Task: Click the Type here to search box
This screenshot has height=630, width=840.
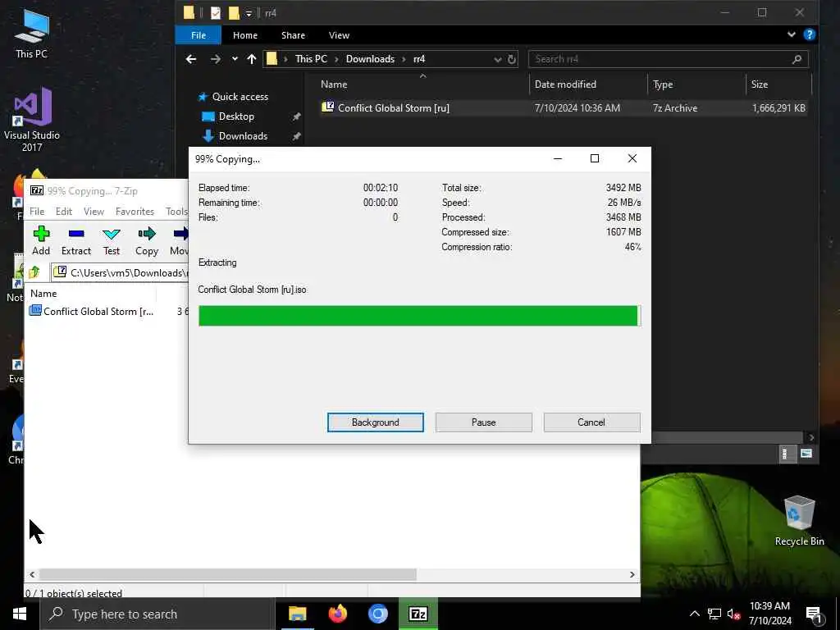Action: pos(157,614)
